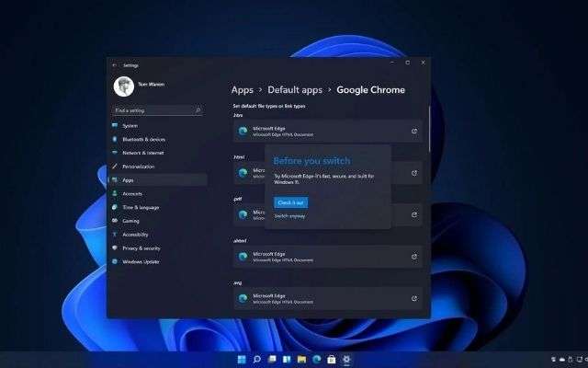588x368 pixels.
Task: Click Apps in the breadcrumb path
Action: [243, 90]
